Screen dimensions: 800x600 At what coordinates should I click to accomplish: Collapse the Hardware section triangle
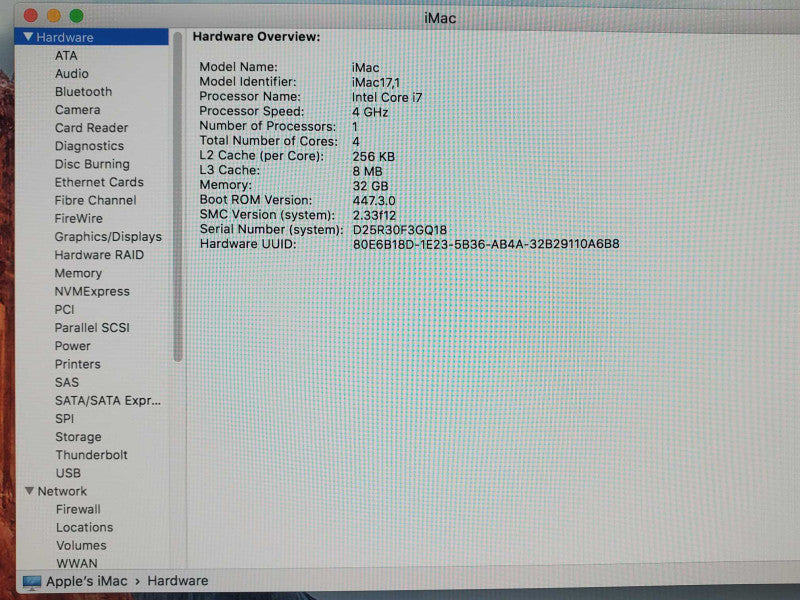(x=29, y=37)
